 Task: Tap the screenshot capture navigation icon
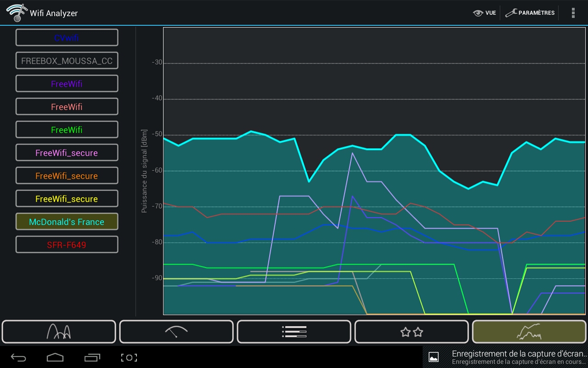click(x=129, y=357)
